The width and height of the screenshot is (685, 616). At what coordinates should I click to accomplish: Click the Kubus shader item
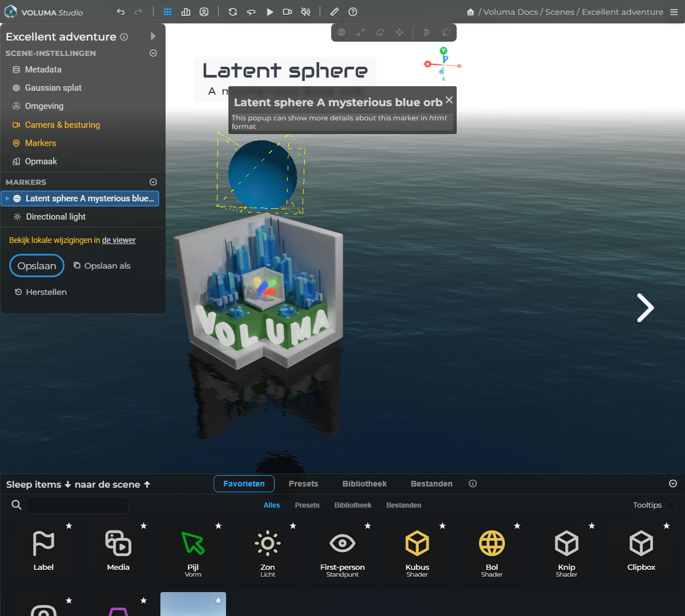417,550
